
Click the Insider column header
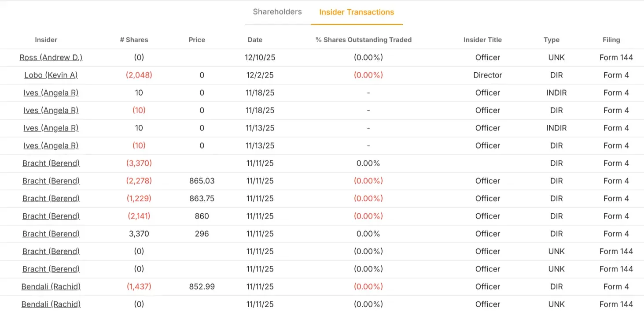pos(46,40)
